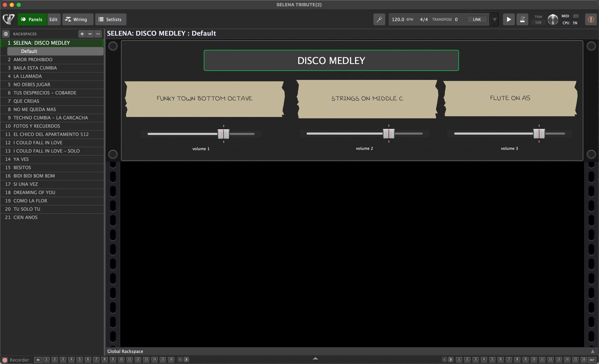The width and height of the screenshot is (599, 364).
Task: Select rackspace NO DEBES JUGAR
Action: (52, 84)
